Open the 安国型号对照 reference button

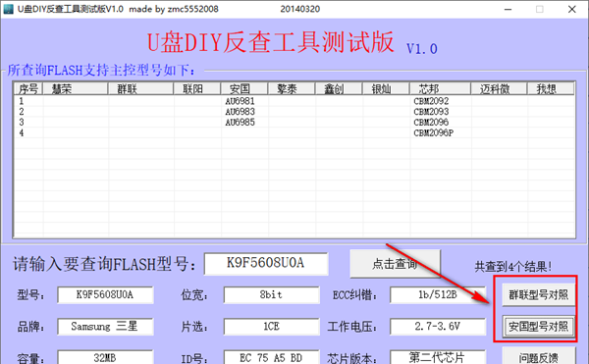point(538,327)
